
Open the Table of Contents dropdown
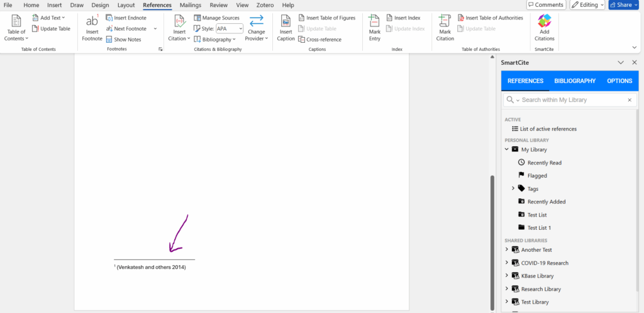click(16, 31)
